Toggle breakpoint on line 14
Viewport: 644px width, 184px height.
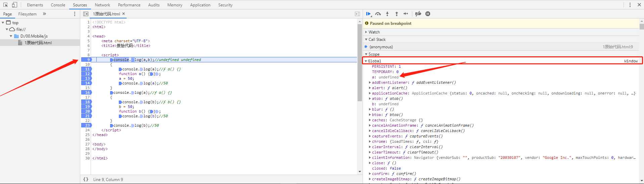[87, 83]
